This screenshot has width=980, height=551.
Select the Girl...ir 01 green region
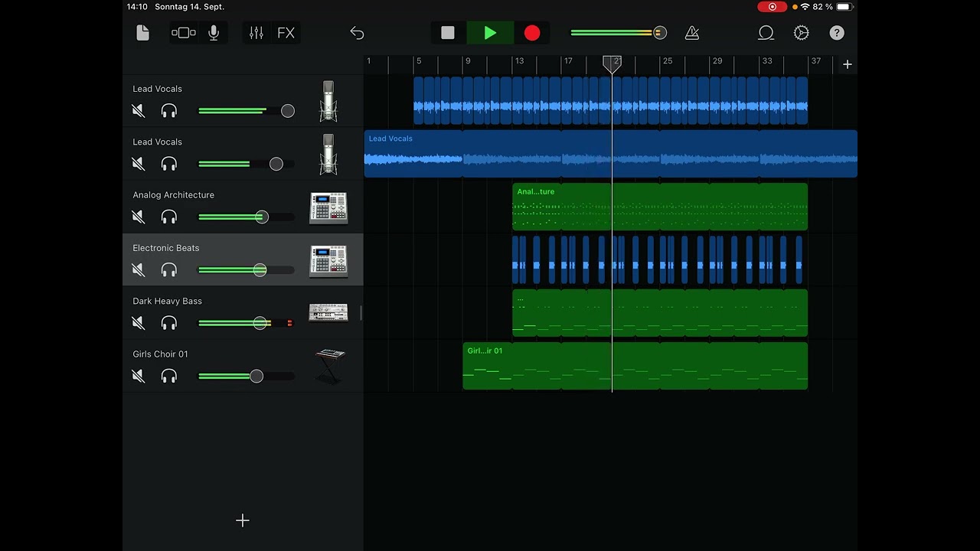[635, 366]
